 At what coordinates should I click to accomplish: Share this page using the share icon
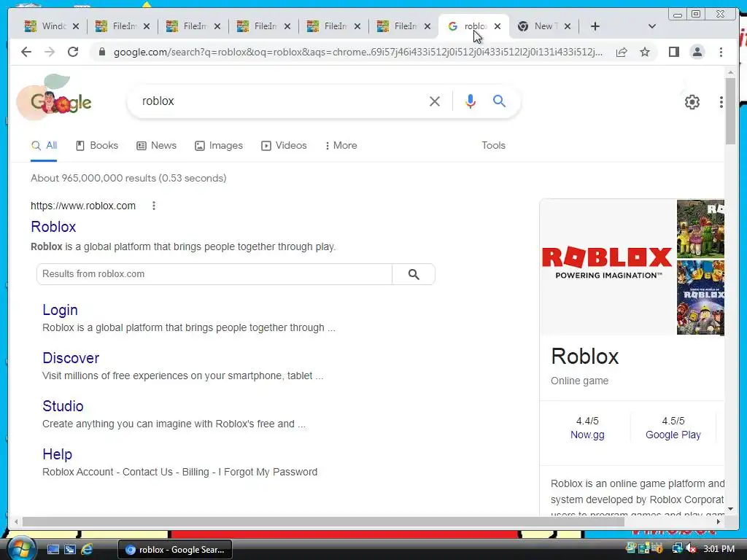pyautogui.click(x=622, y=52)
